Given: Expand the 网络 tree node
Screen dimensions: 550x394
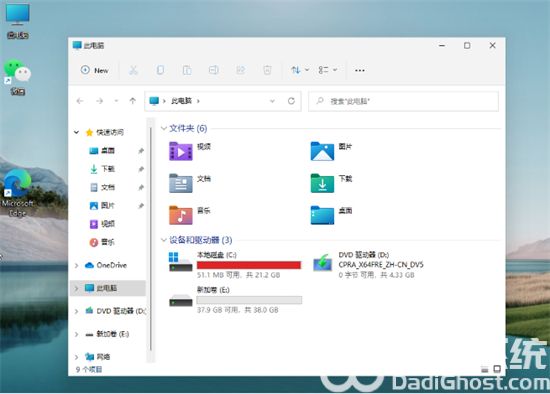Looking at the screenshot, I should [x=76, y=357].
